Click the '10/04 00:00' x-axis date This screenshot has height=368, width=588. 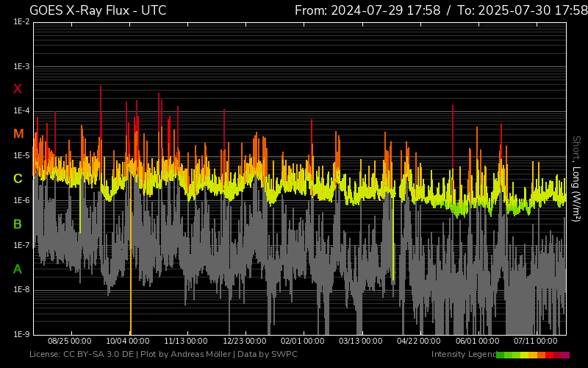click(128, 341)
